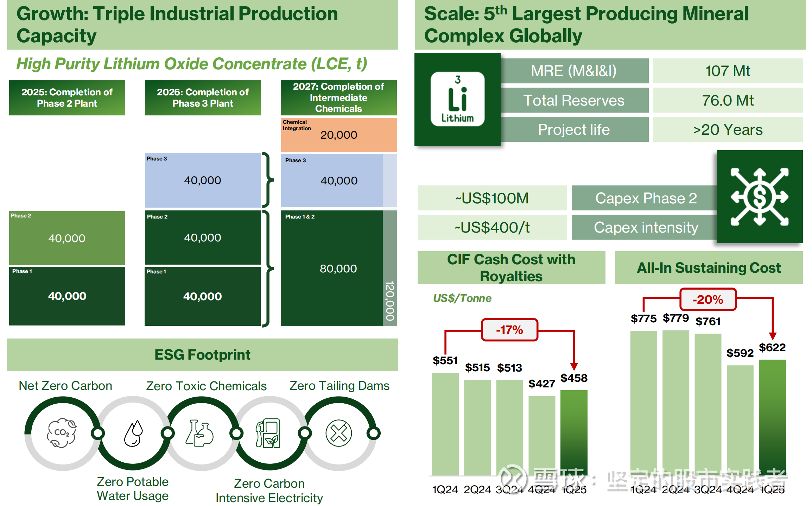Viewport: 812px width, 506px height.
Task: Click the $458 1Q25 cash cost bar
Action: pos(573,433)
